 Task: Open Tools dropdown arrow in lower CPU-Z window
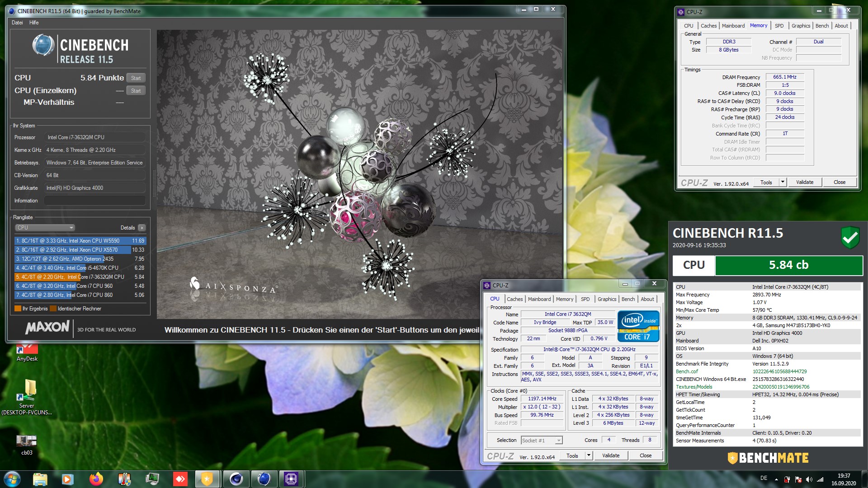589,456
